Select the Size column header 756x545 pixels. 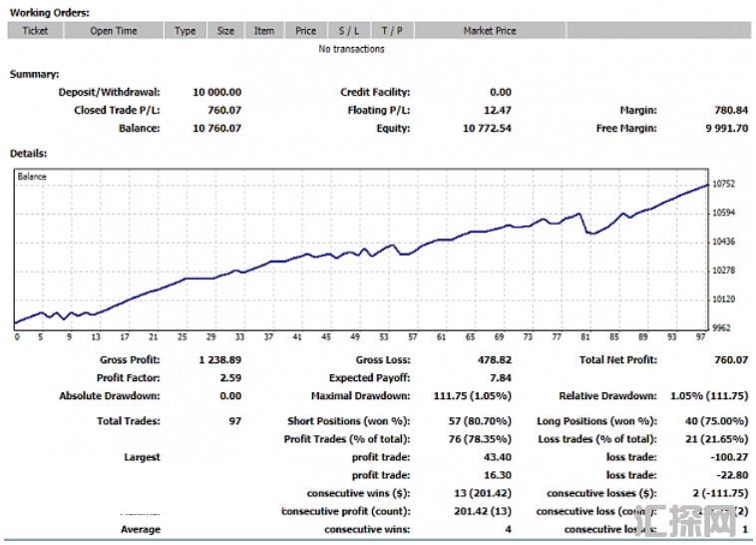coord(225,31)
